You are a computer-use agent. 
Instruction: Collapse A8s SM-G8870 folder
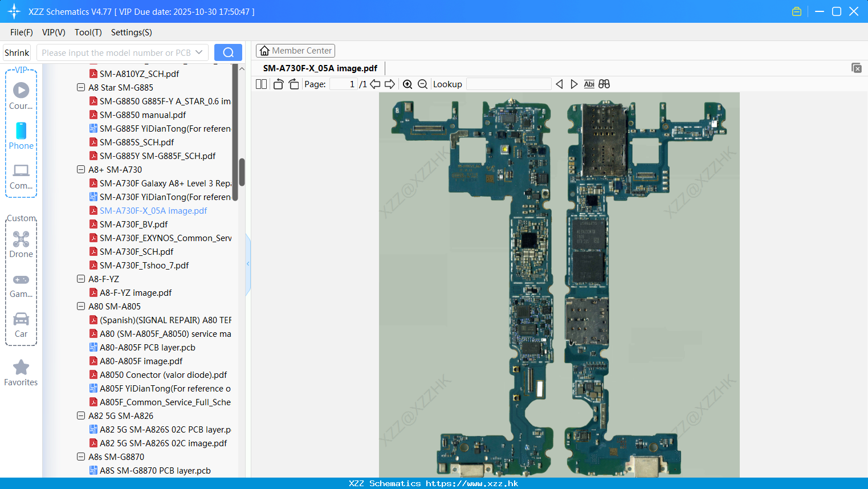81,457
